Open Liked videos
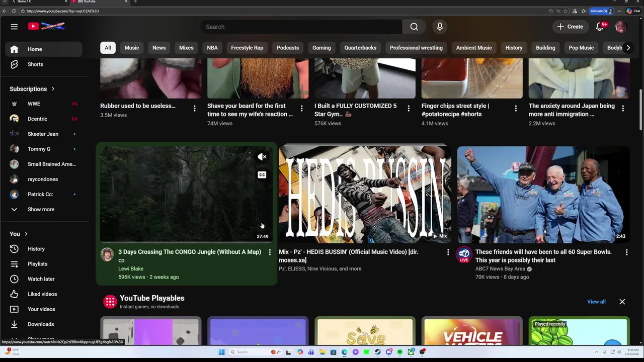Image resolution: width=644 pixels, height=362 pixels. 44,294
